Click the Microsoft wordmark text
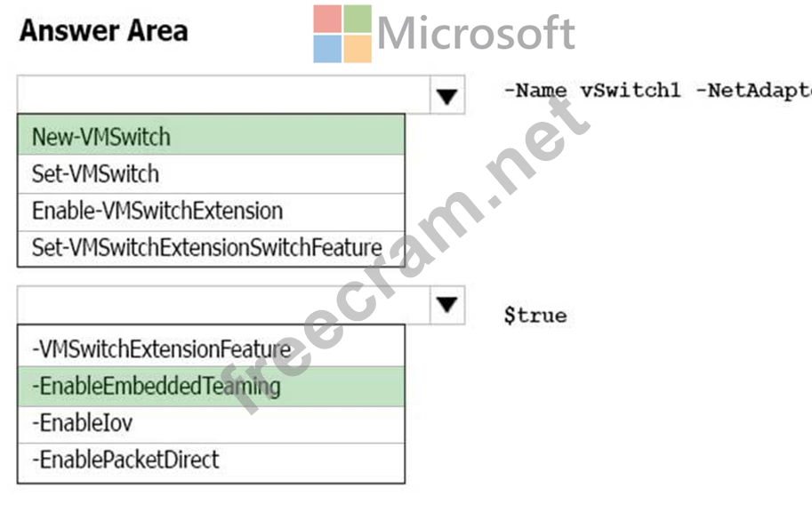This screenshot has height=512, width=812. click(477, 33)
